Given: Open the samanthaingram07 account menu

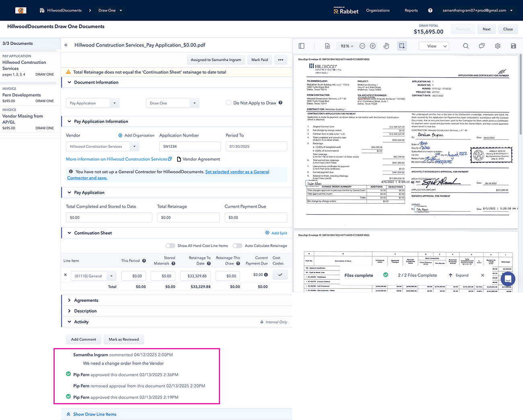Looking at the screenshot, I should pyautogui.click(x=478, y=10).
